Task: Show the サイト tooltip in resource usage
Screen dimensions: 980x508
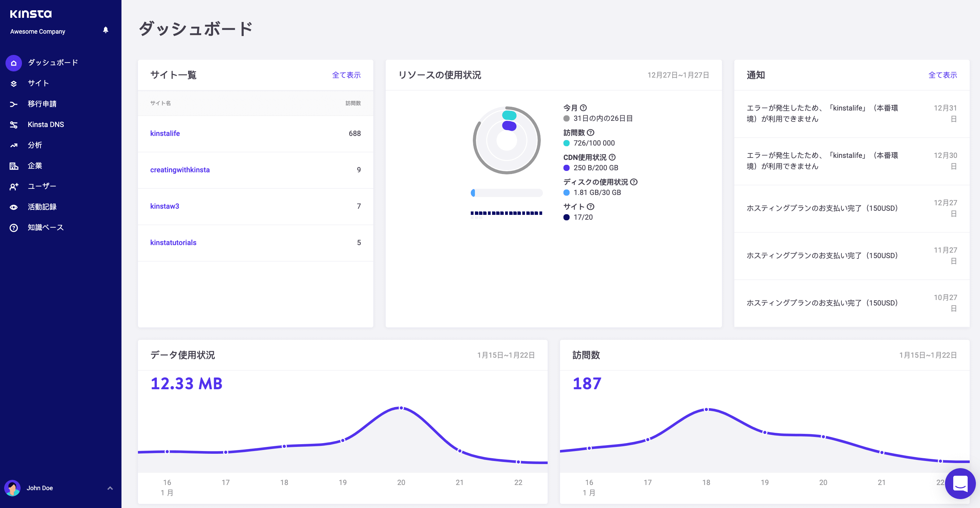Action: point(591,207)
